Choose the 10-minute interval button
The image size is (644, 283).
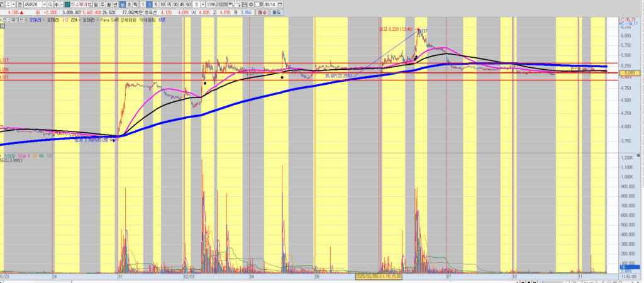(x=163, y=4)
